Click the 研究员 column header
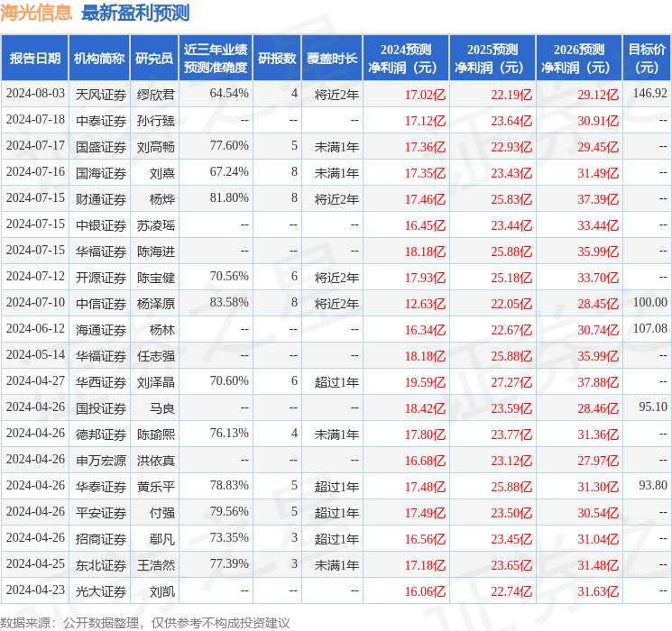Screen dimensions: 672x631 (154, 59)
